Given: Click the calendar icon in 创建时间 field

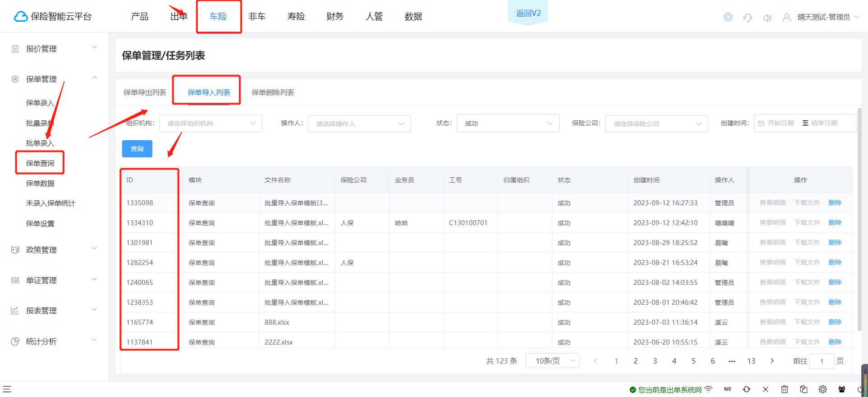Looking at the screenshot, I should [761, 123].
